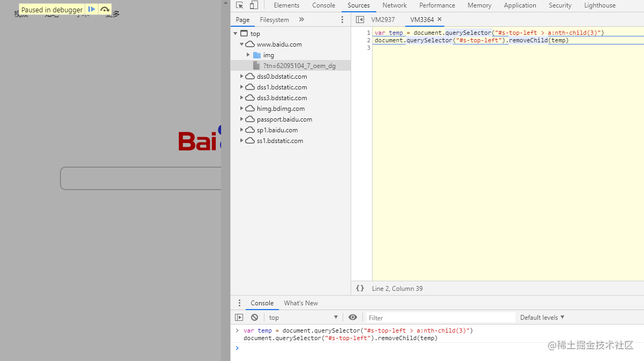
Task: Select the Filesystem navigator tab
Action: [x=274, y=20]
